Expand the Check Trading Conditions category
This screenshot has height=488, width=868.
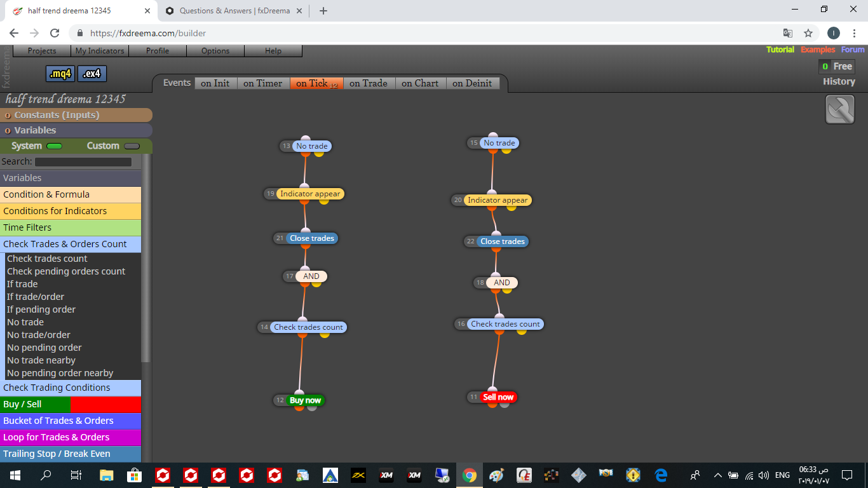[71, 388]
